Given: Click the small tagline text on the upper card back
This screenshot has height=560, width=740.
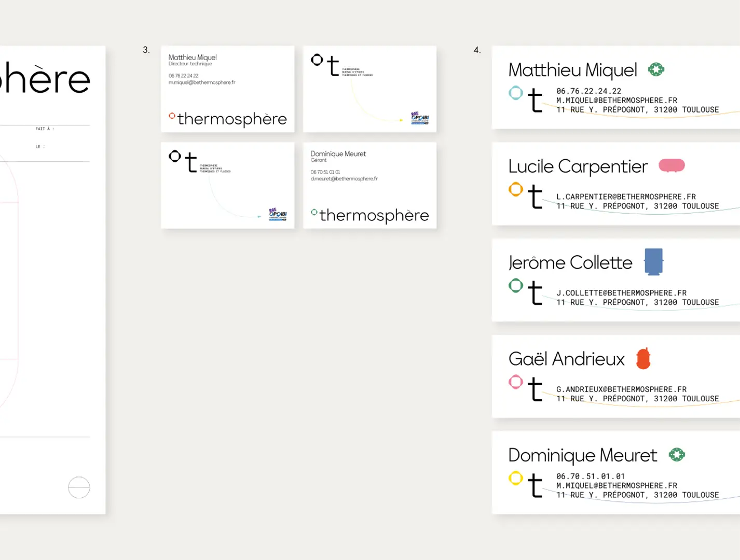Looking at the screenshot, I should point(358,72).
